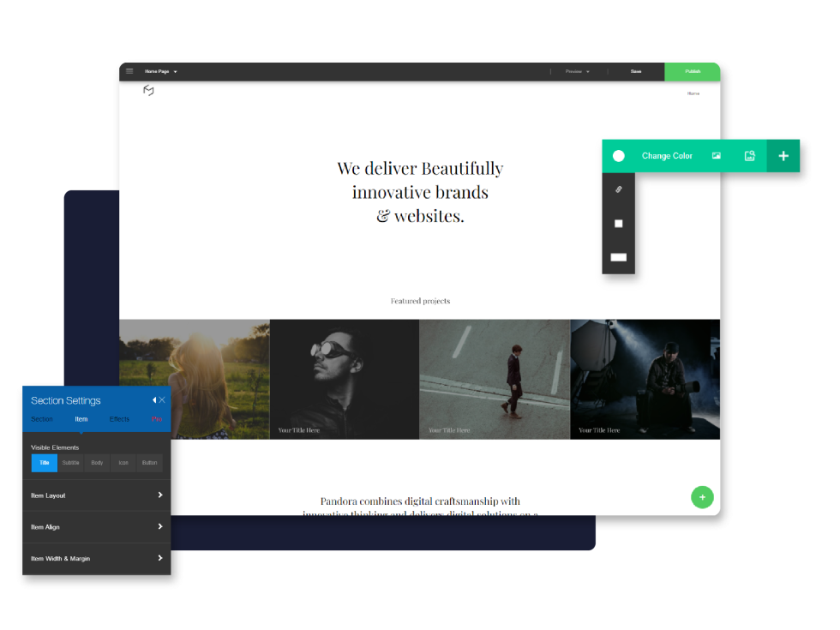Expand the Item Layout section

pos(96,495)
